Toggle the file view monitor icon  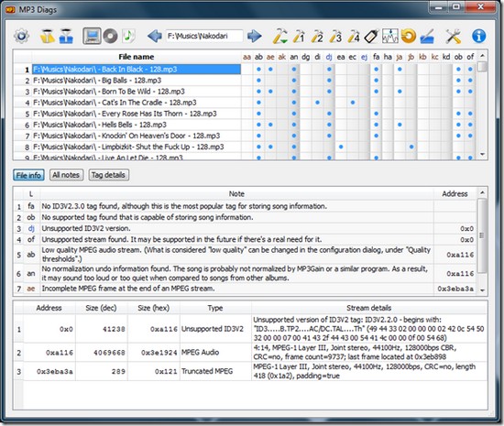click(92, 36)
